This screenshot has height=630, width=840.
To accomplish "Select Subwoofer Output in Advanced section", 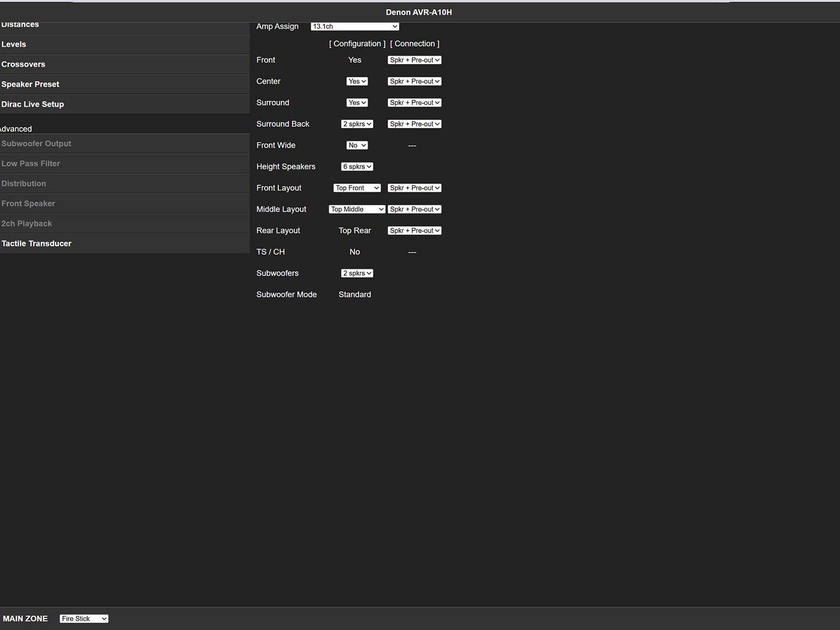I will (124, 144).
